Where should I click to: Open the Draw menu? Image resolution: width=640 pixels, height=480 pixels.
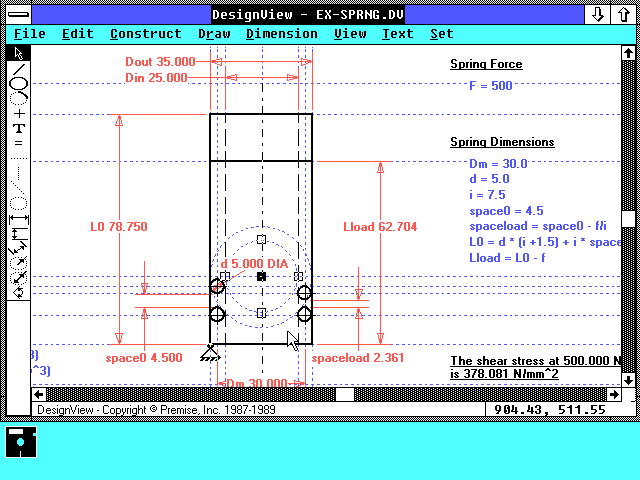coord(214,34)
